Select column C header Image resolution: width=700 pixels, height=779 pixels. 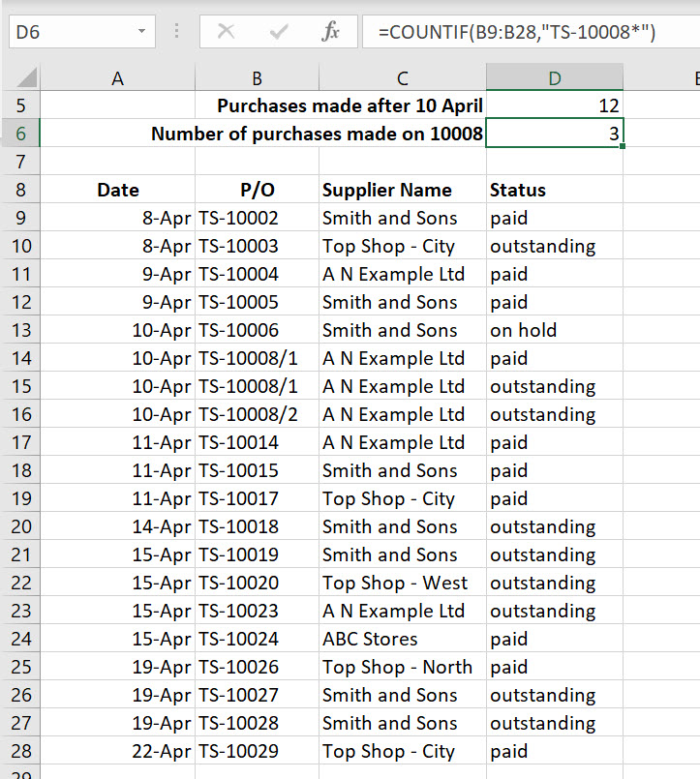pyautogui.click(x=403, y=77)
